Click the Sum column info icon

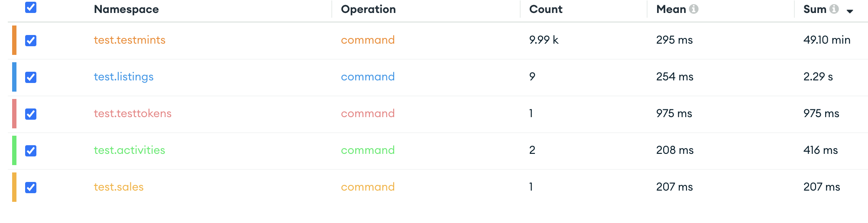pyautogui.click(x=834, y=9)
